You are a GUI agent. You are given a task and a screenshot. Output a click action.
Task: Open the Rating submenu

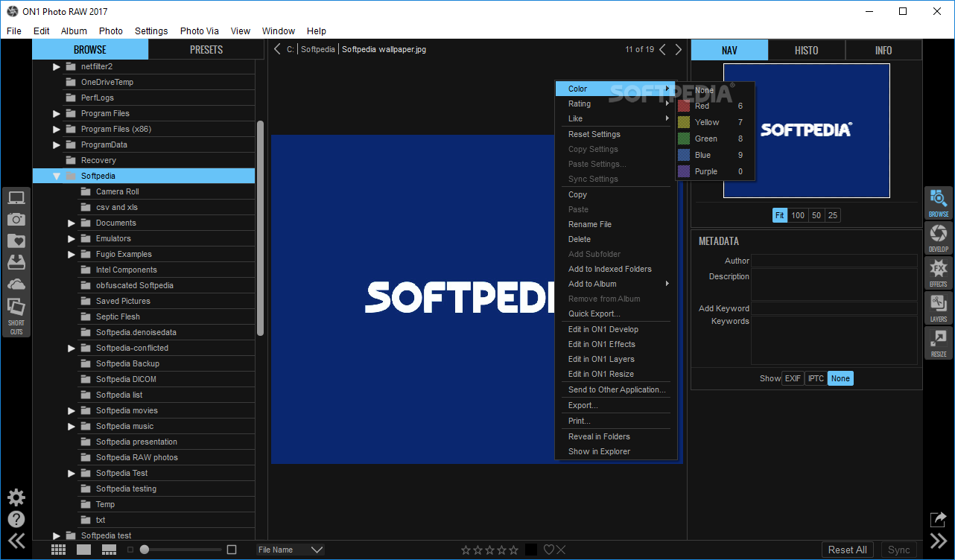pos(616,104)
